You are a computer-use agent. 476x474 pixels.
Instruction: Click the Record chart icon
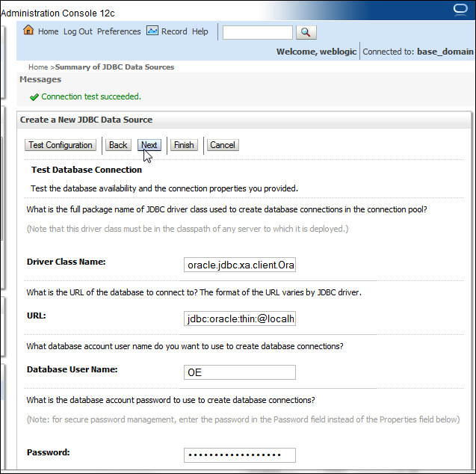pyautogui.click(x=152, y=31)
